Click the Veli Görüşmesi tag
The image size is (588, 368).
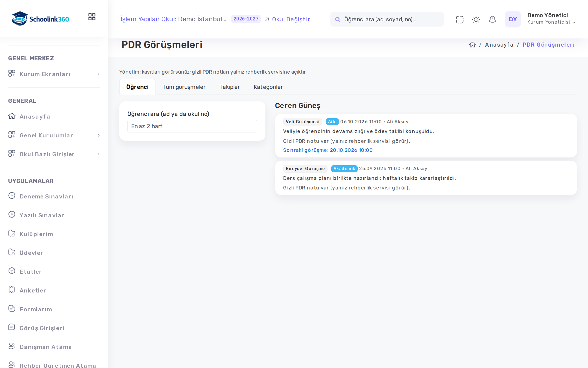coord(302,122)
